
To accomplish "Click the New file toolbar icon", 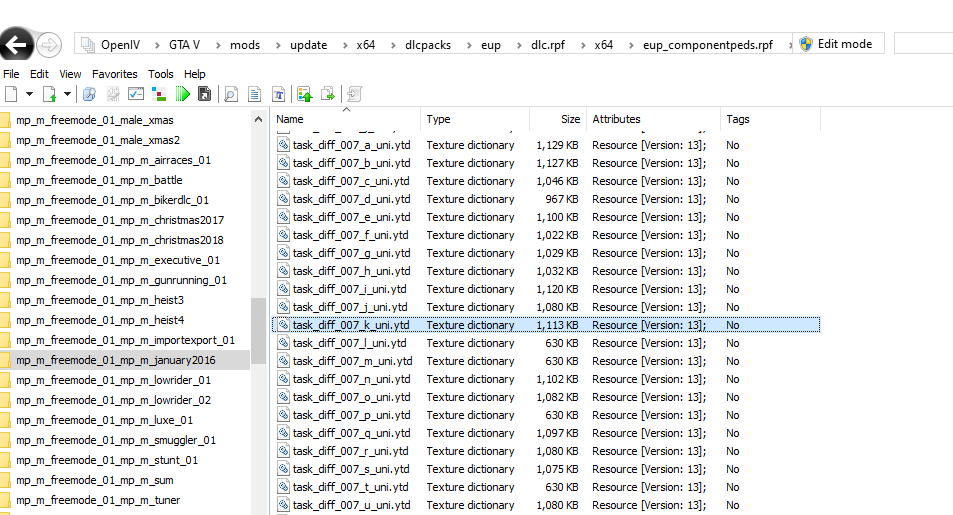I will (11, 94).
